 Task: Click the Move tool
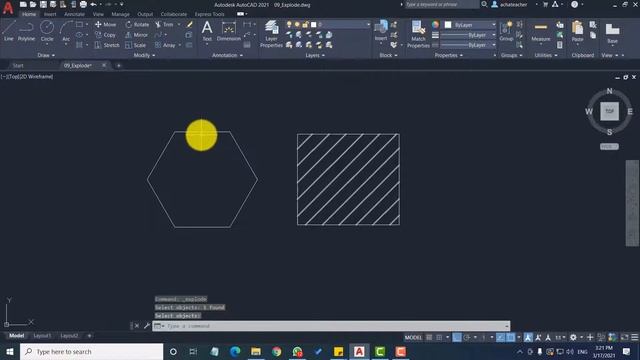pos(105,24)
